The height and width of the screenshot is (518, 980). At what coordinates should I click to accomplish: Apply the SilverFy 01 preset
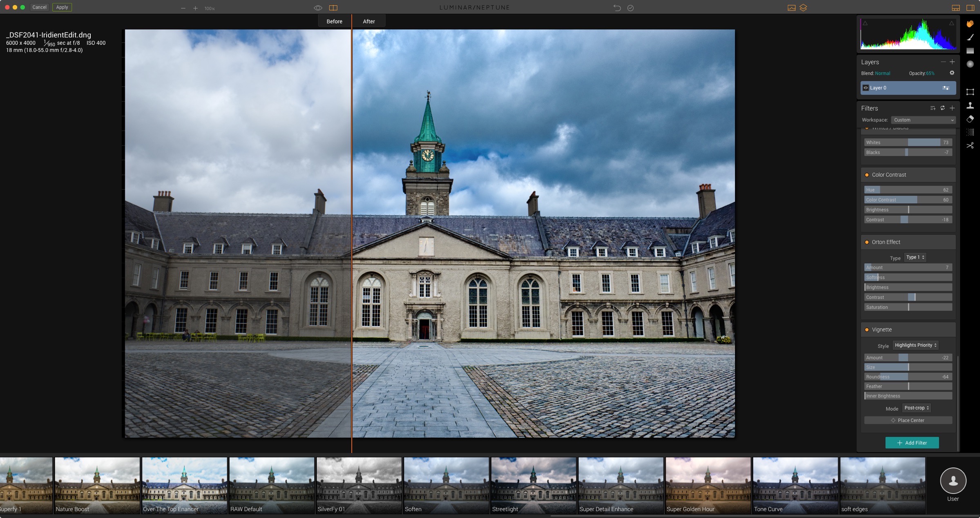pyautogui.click(x=359, y=485)
